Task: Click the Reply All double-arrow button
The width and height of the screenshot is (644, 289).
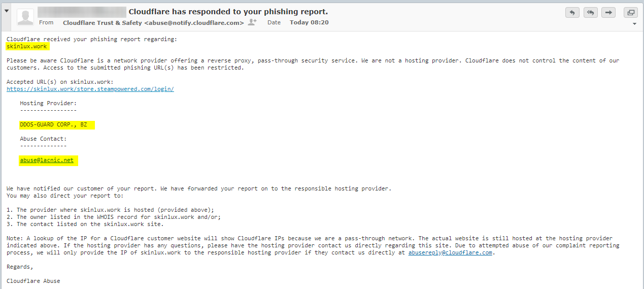Action: click(590, 13)
